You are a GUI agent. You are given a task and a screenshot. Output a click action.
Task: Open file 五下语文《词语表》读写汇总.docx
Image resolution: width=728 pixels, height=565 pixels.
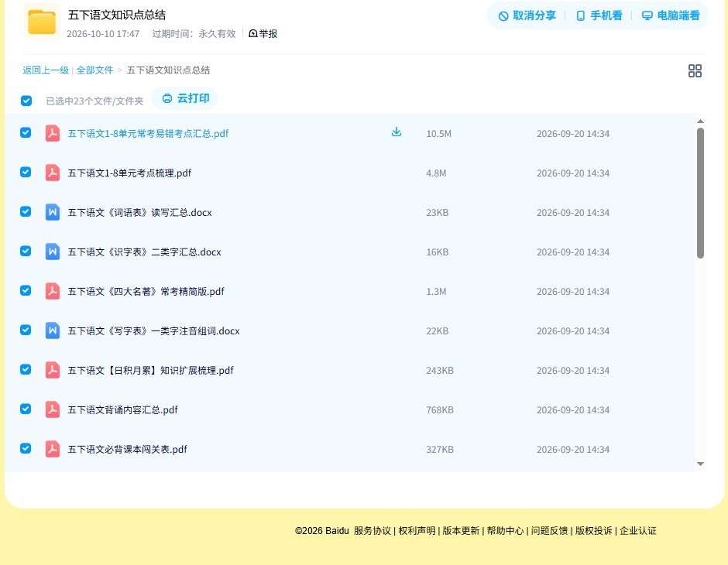[139, 212]
